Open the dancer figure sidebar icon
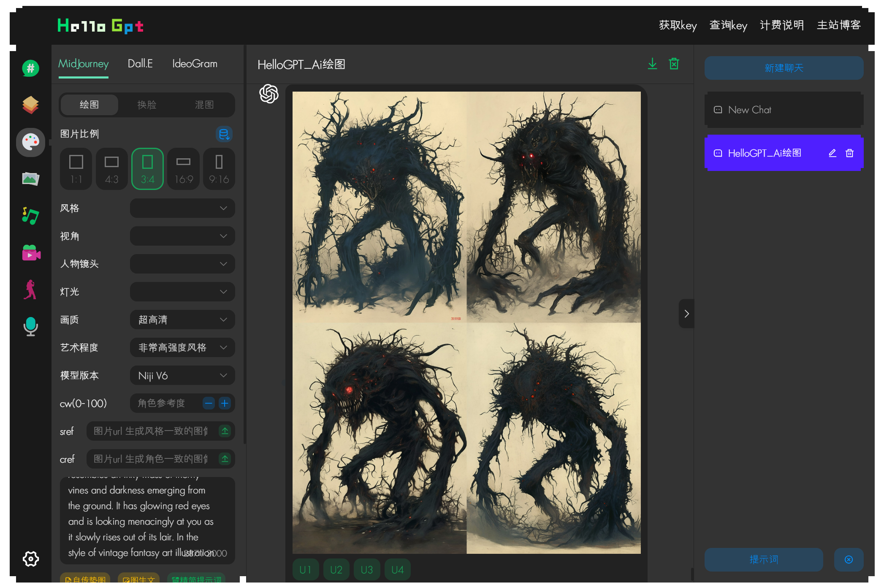Viewport: 884px width, 588px height. pyautogui.click(x=30, y=290)
